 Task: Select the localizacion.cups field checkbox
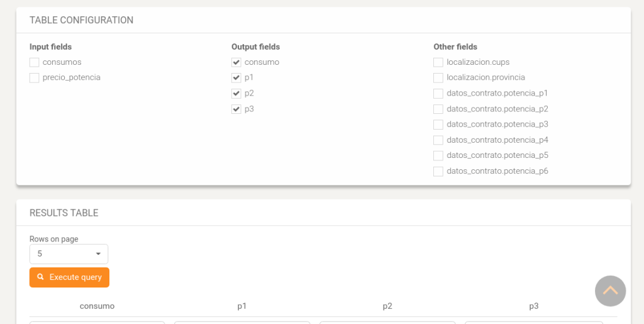pos(438,62)
